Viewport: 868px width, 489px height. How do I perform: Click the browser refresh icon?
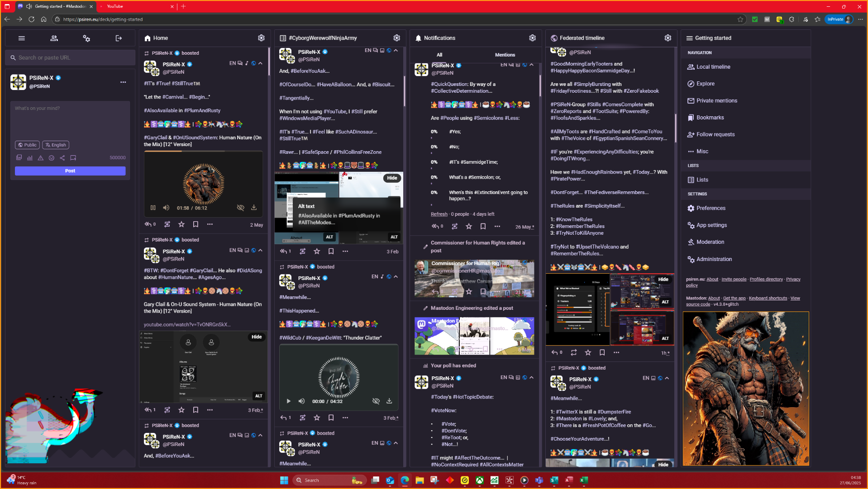[x=31, y=19]
